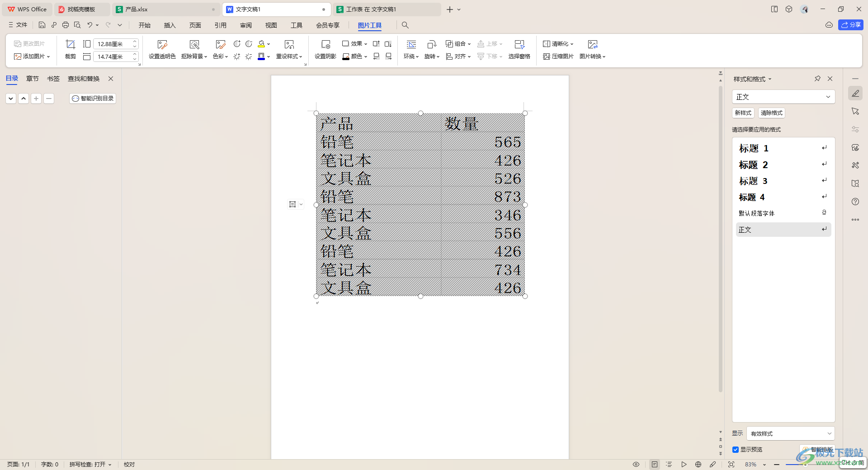
Task: Open the Start (开始) ribbon tab
Action: pyautogui.click(x=145, y=25)
